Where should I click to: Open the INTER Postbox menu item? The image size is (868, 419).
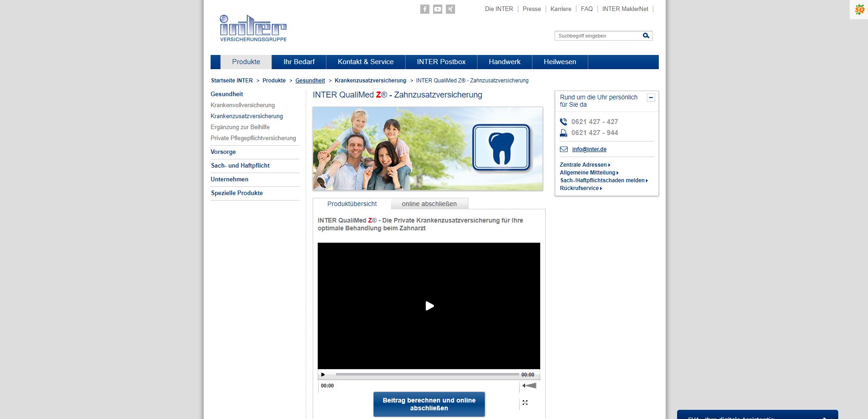point(441,62)
